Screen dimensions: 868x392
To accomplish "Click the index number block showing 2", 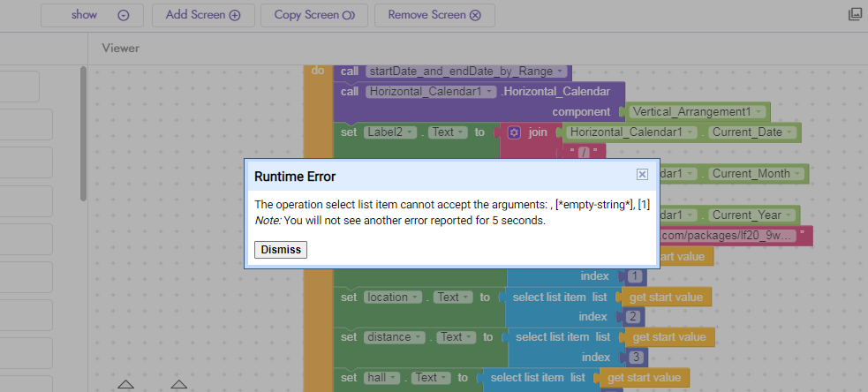I will pyautogui.click(x=634, y=317).
